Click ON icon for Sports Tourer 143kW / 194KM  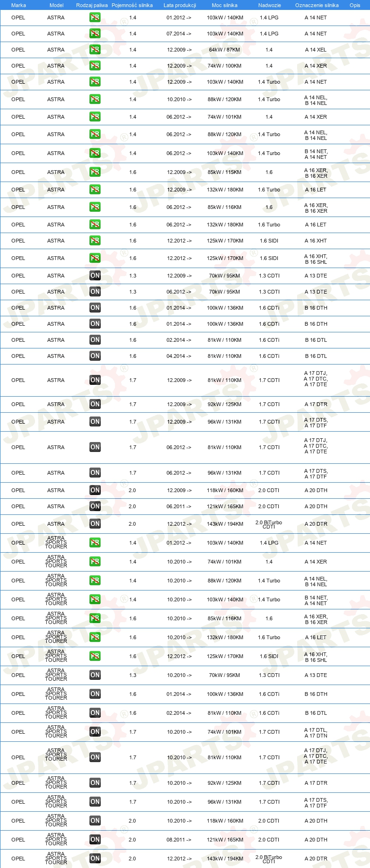95,859
